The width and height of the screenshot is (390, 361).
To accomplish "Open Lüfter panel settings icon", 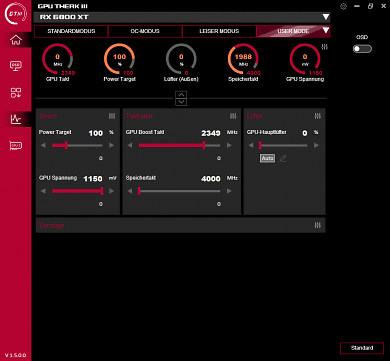I will [x=318, y=116].
